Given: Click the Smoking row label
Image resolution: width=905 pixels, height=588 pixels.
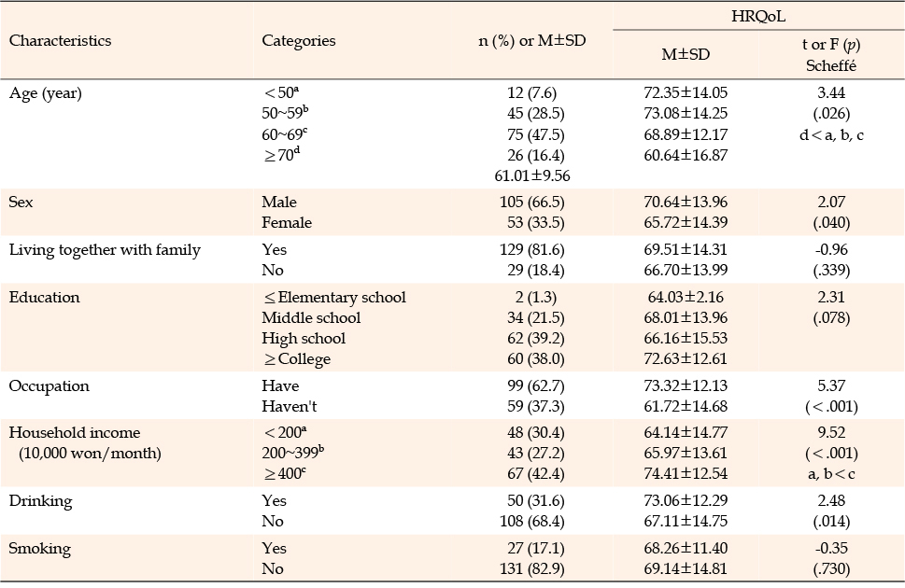Looking at the screenshot, I should click(x=40, y=549).
